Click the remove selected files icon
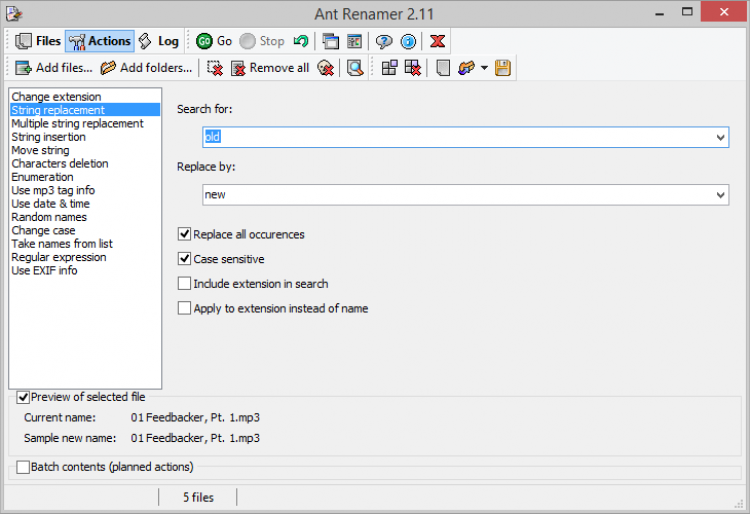 pos(215,68)
